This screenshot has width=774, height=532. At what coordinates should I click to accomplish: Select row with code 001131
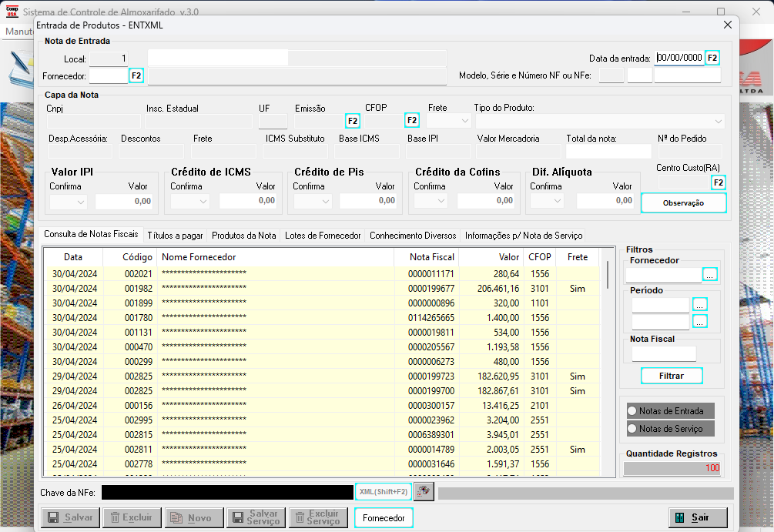(322, 333)
